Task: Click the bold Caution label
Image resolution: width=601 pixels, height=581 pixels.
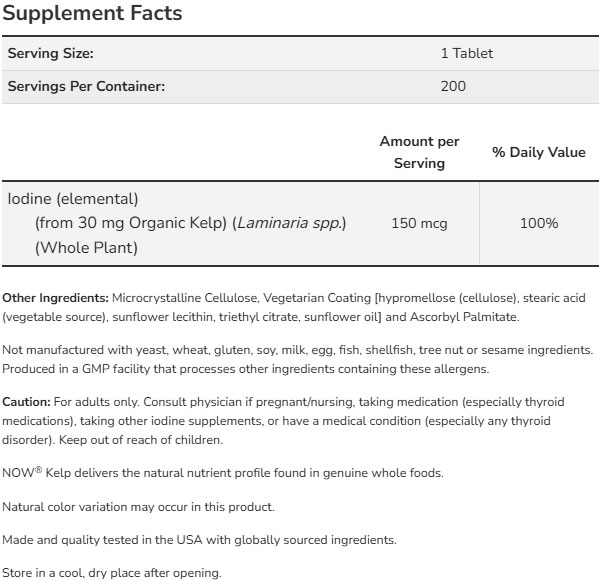Action: click(x=25, y=402)
